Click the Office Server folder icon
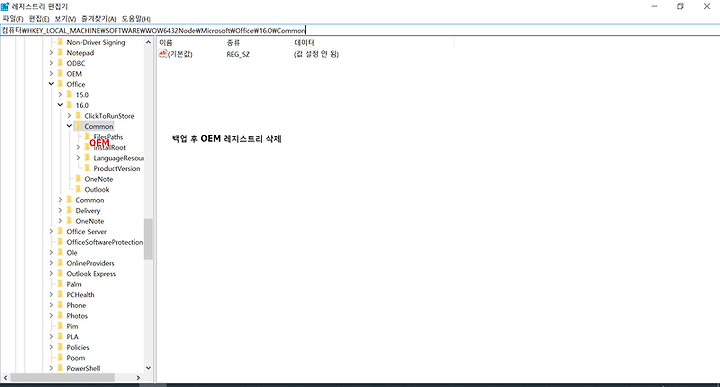720x387 pixels. pos(60,231)
